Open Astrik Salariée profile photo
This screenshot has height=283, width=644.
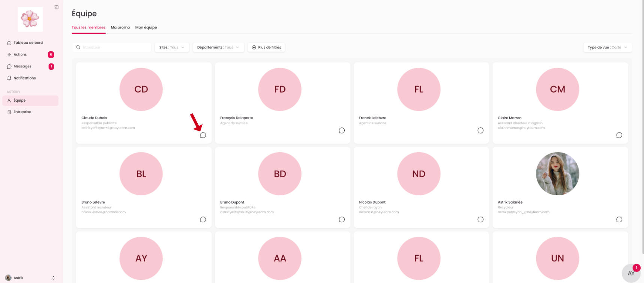557,174
